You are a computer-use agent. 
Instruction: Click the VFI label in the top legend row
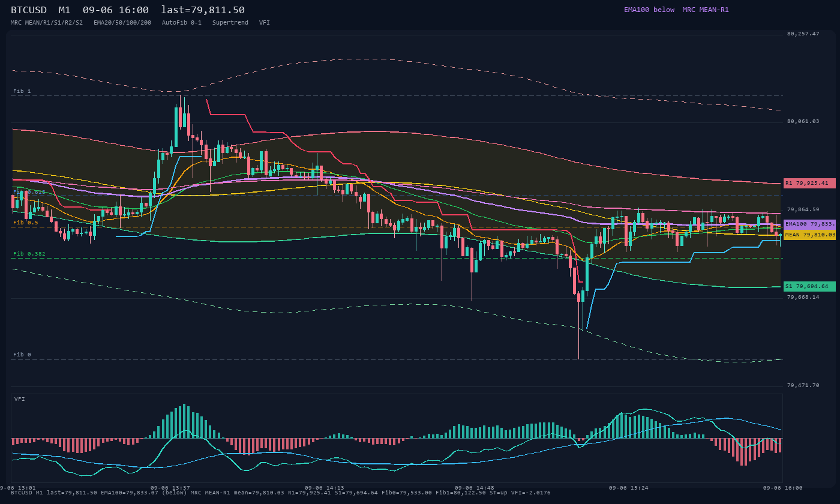265,22
